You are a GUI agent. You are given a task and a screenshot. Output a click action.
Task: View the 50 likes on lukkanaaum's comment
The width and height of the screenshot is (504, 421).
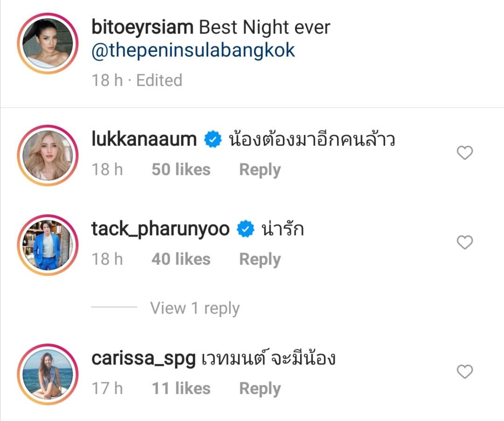click(x=181, y=169)
